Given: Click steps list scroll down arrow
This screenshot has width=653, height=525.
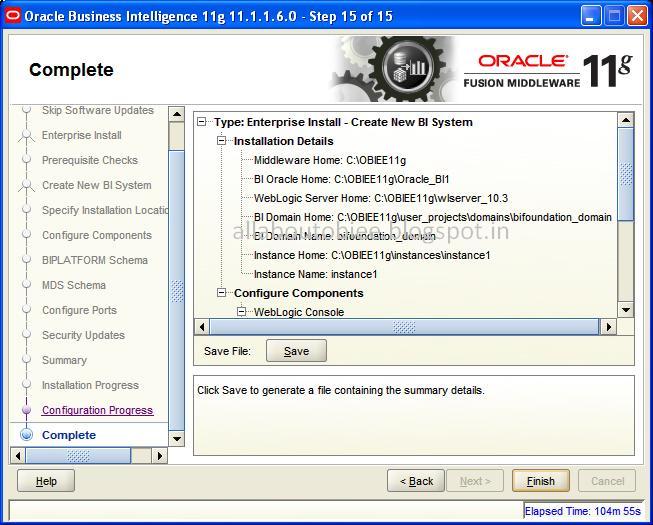Looking at the screenshot, I should click(177, 438).
